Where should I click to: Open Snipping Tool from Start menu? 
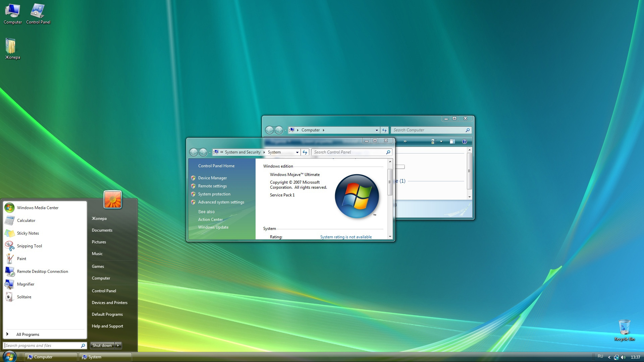[29, 246]
